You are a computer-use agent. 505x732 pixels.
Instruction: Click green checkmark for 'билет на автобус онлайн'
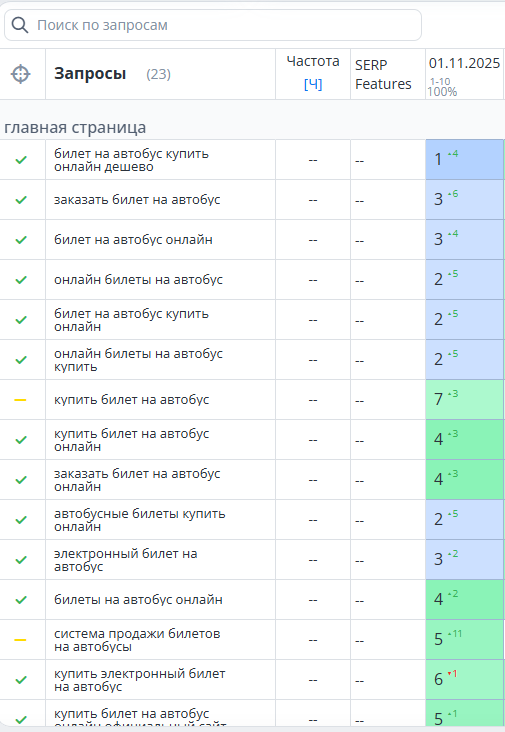(21, 240)
